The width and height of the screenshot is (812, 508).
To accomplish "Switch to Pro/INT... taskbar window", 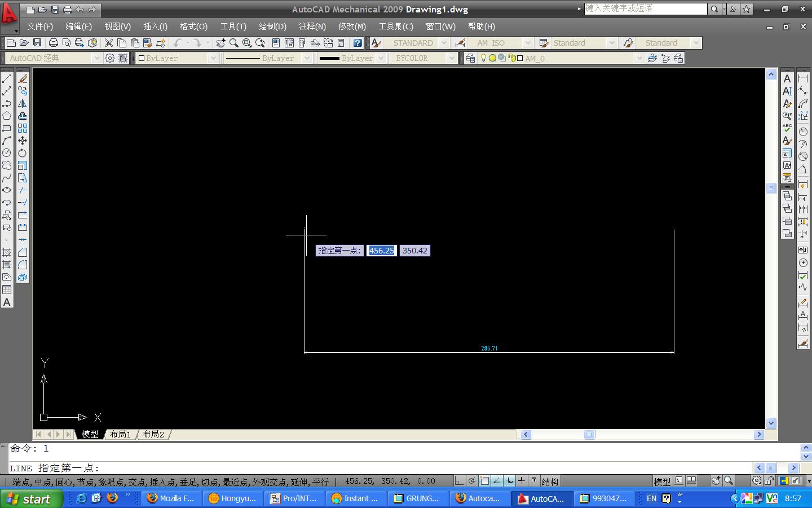I will tap(294, 498).
